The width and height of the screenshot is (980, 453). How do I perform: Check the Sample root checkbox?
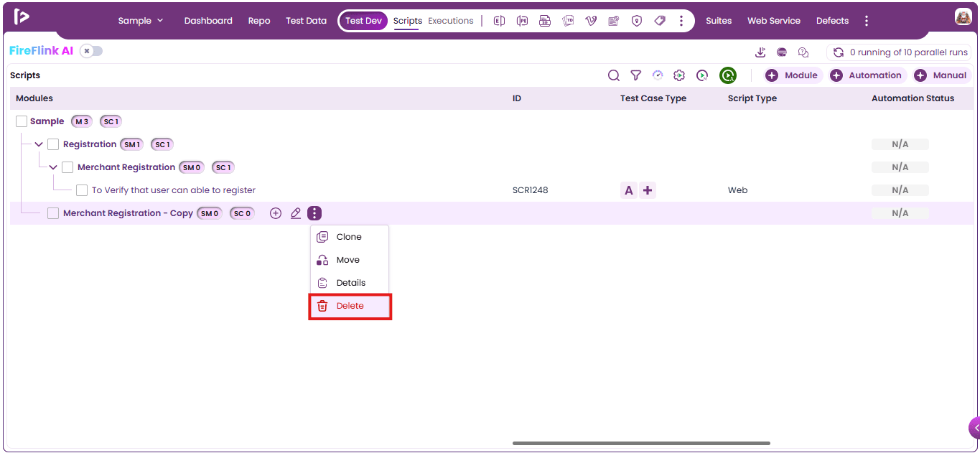(x=22, y=121)
